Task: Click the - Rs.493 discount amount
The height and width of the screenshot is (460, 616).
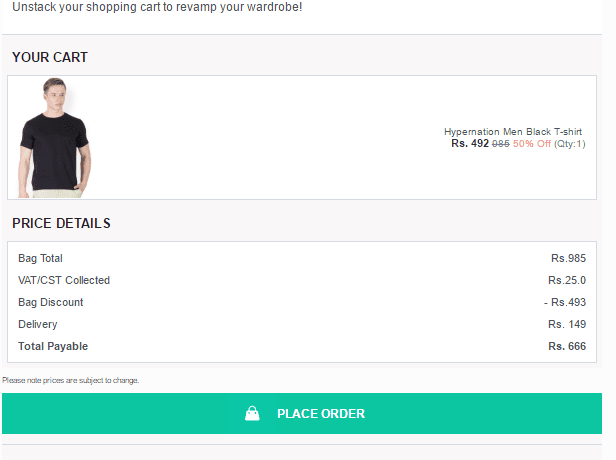Action: tap(564, 302)
